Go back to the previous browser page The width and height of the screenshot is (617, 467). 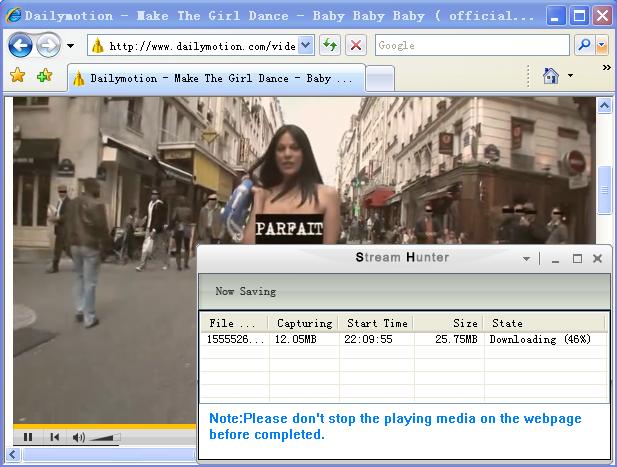pyautogui.click(x=20, y=45)
